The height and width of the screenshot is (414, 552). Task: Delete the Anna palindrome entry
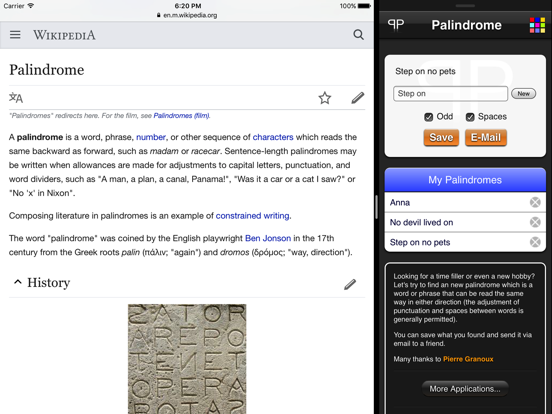click(x=535, y=202)
